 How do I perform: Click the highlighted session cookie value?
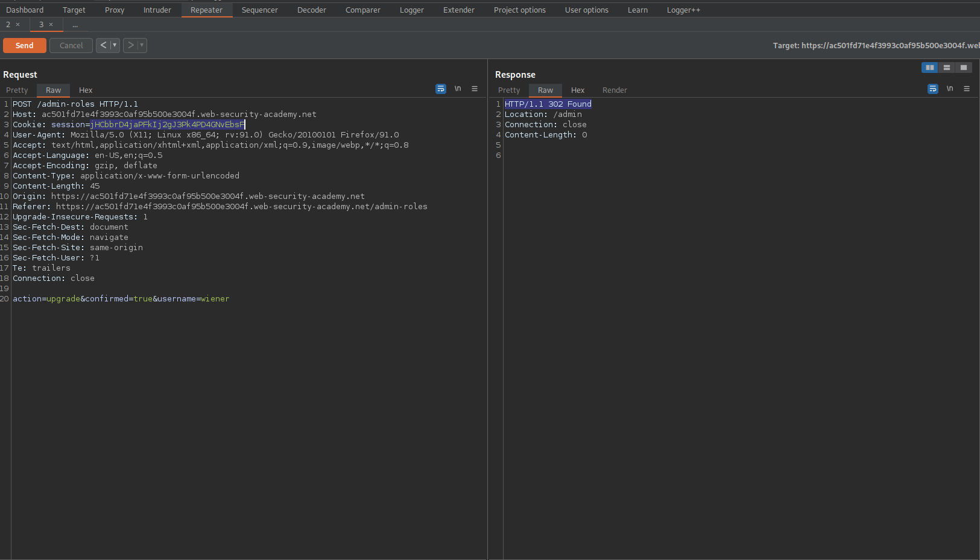click(x=168, y=124)
